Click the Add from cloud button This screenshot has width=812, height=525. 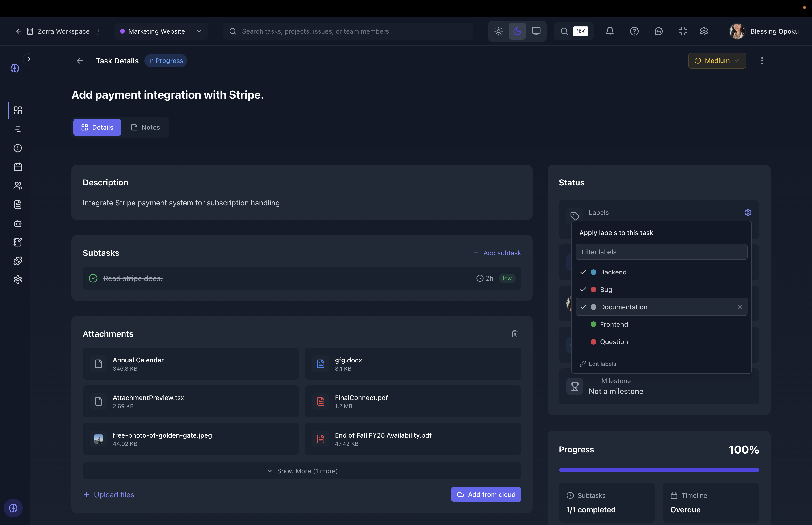tap(486, 494)
